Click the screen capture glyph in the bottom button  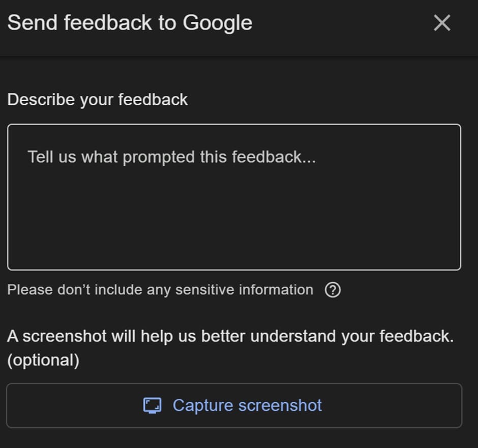153,406
